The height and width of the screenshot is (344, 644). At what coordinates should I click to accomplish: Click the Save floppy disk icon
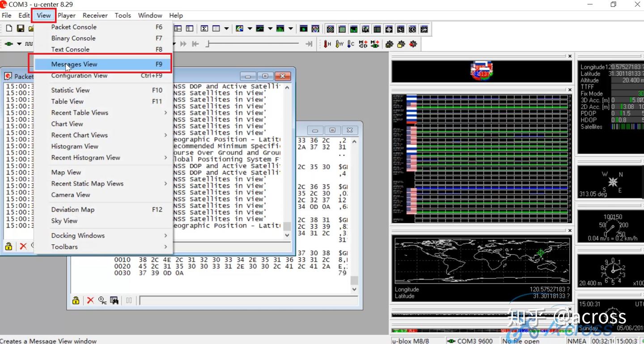(21, 29)
